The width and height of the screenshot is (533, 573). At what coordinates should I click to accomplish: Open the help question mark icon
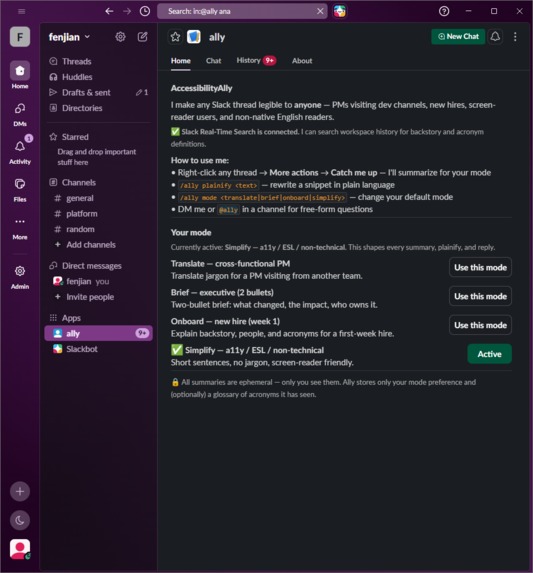click(x=444, y=11)
